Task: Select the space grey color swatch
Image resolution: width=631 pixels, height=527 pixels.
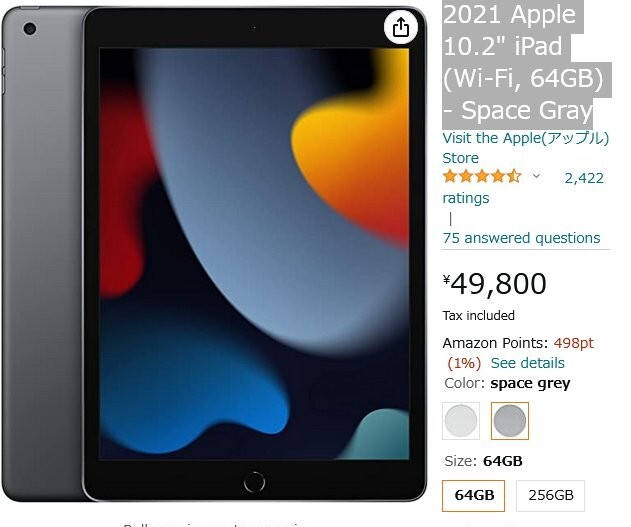Action: (x=510, y=421)
